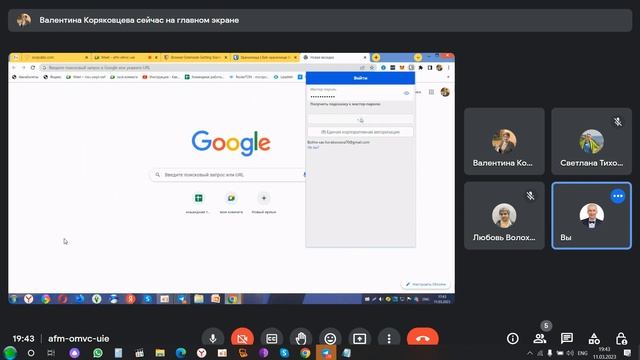
Task: Open Google Chrome from the taskbar
Action: (x=305, y=353)
